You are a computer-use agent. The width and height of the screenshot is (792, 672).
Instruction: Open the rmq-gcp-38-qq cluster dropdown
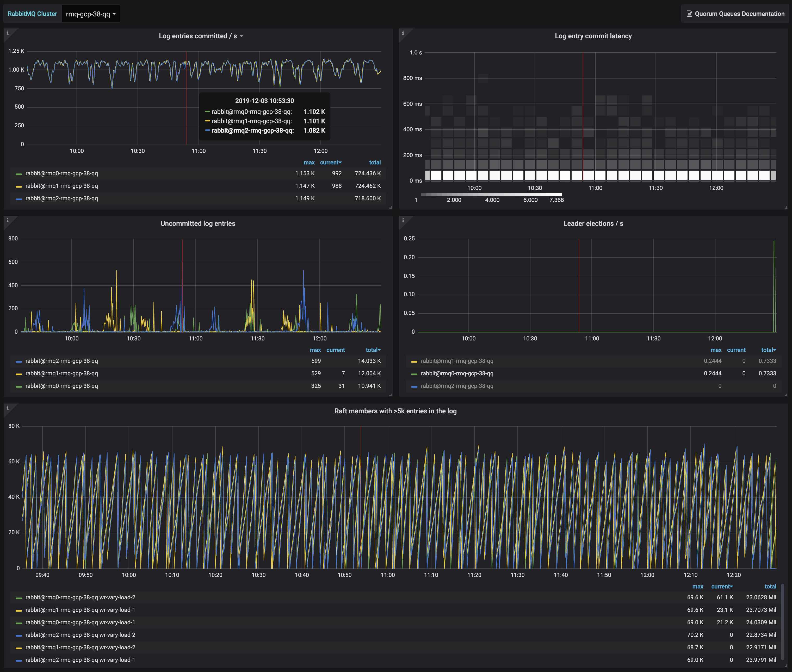click(91, 14)
